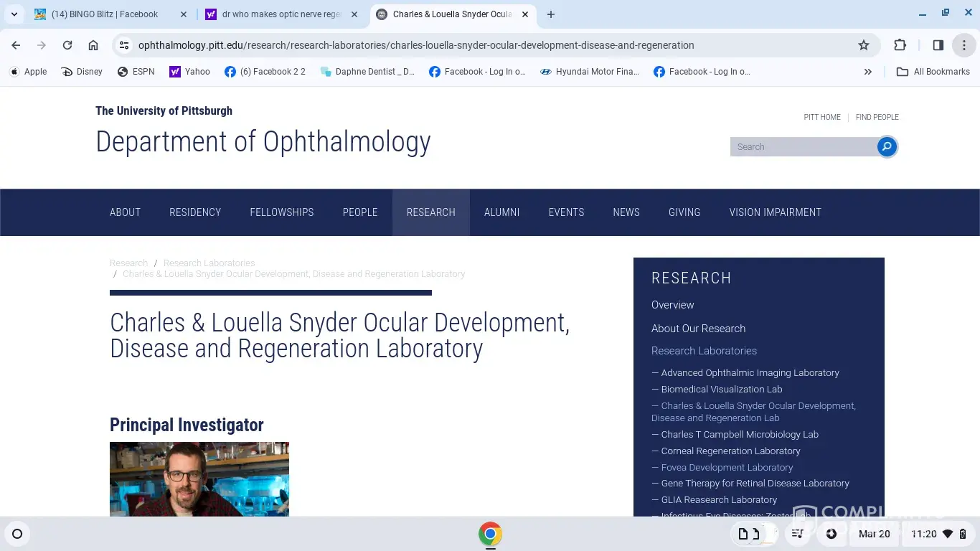
Task: Open the Corneal Regeneration Laboratory link
Action: pyautogui.click(x=730, y=451)
